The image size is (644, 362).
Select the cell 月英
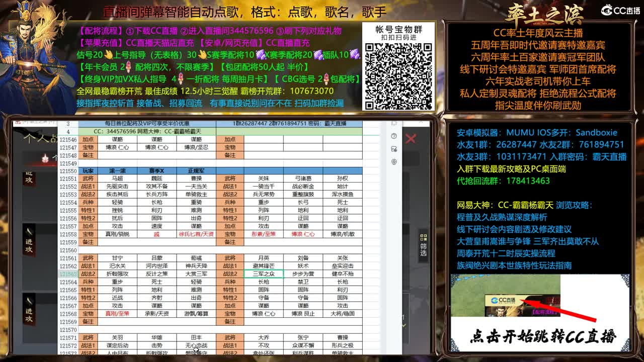click(263, 258)
